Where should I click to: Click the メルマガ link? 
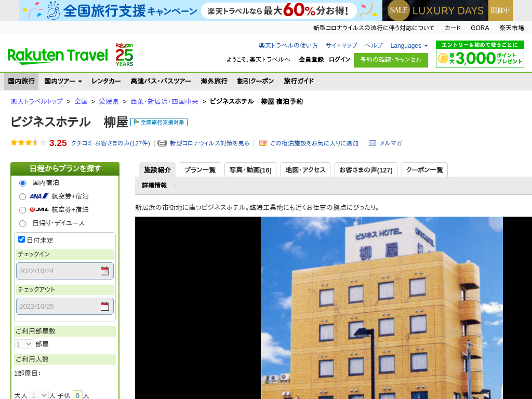coord(391,143)
